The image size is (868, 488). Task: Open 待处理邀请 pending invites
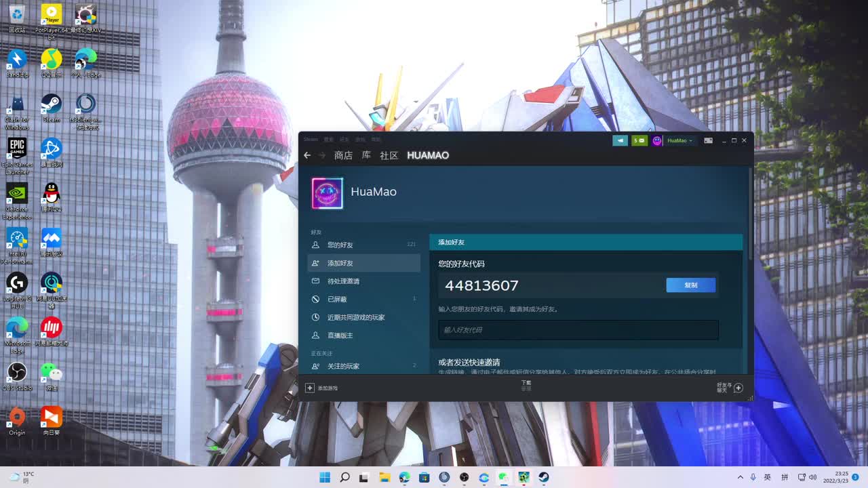pyautogui.click(x=343, y=281)
